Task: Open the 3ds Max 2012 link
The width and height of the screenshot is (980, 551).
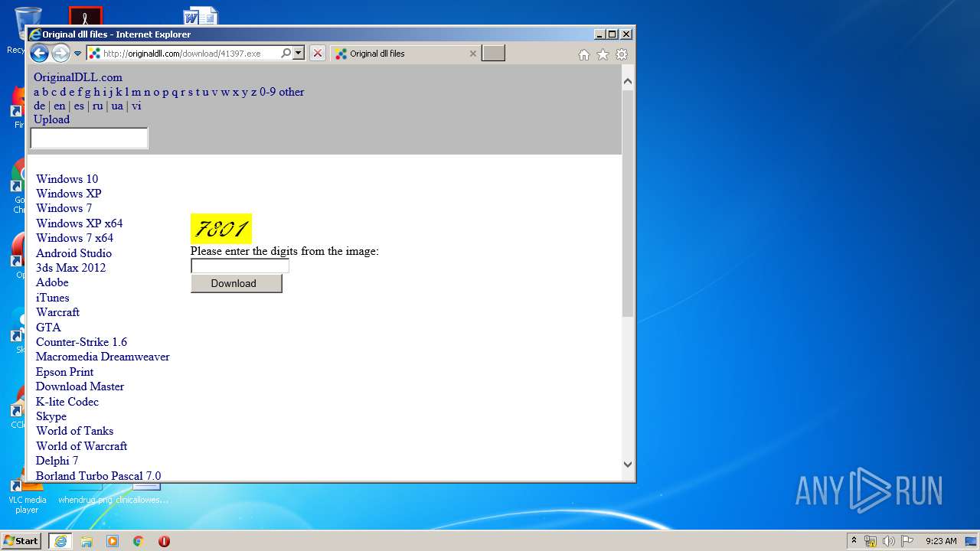Action: (x=71, y=268)
